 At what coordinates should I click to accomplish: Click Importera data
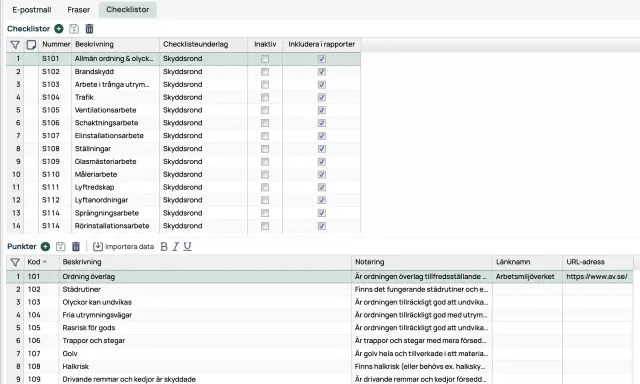(x=123, y=246)
